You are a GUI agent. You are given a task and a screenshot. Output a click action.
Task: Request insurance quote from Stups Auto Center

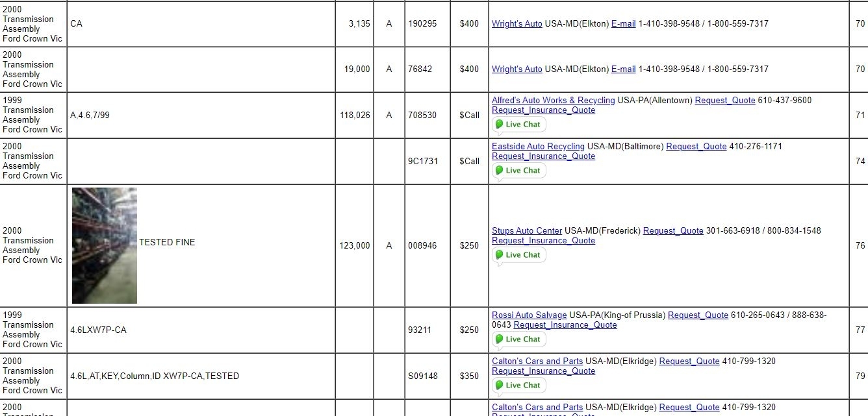coord(543,241)
